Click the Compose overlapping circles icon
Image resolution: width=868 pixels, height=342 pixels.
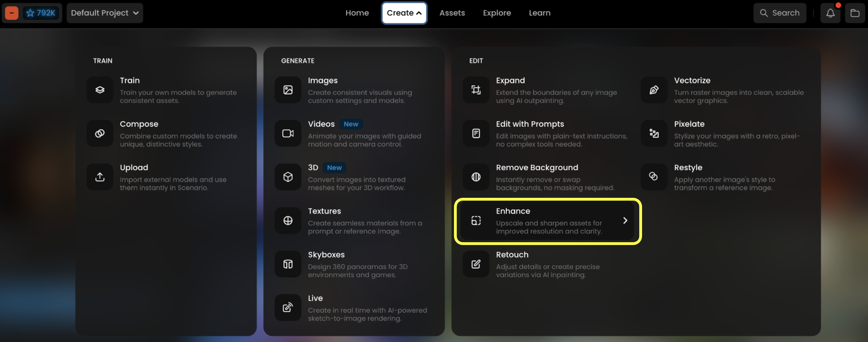coord(100,133)
